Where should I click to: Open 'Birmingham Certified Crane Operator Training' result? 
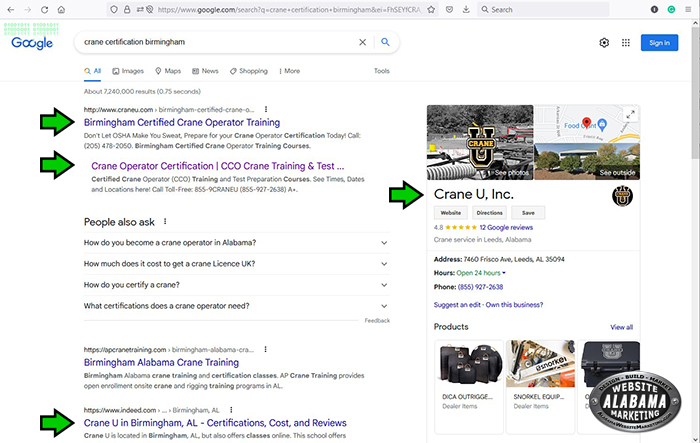(182, 122)
